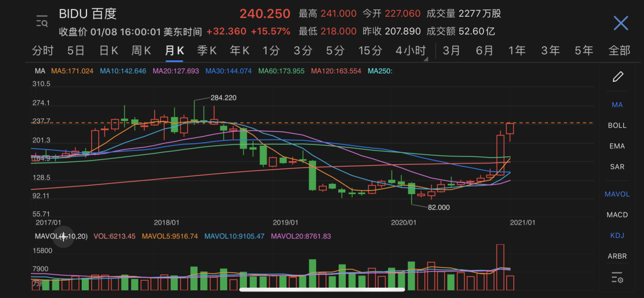Select the pencil drawing tool

[618, 77]
